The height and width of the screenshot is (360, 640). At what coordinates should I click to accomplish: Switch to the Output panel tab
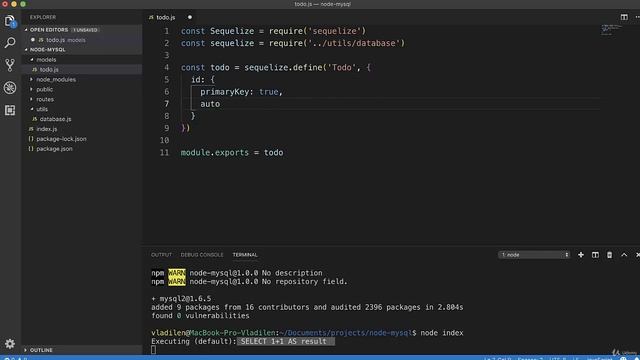click(161, 255)
